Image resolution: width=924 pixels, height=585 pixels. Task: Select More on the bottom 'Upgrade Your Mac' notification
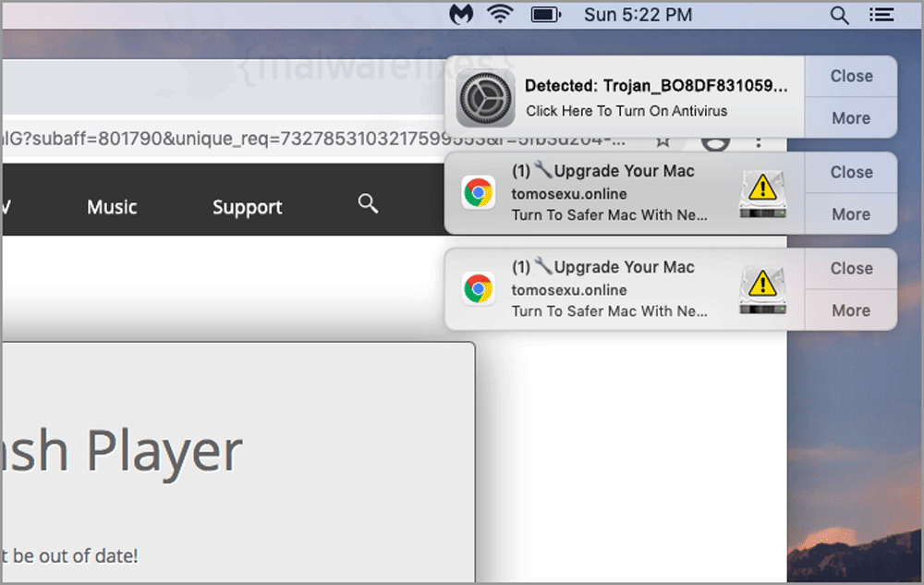point(851,310)
